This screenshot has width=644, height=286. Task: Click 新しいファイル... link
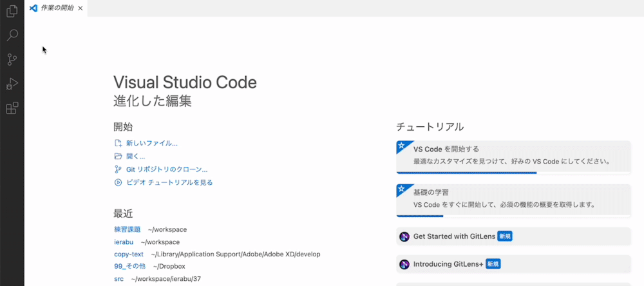point(151,144)
